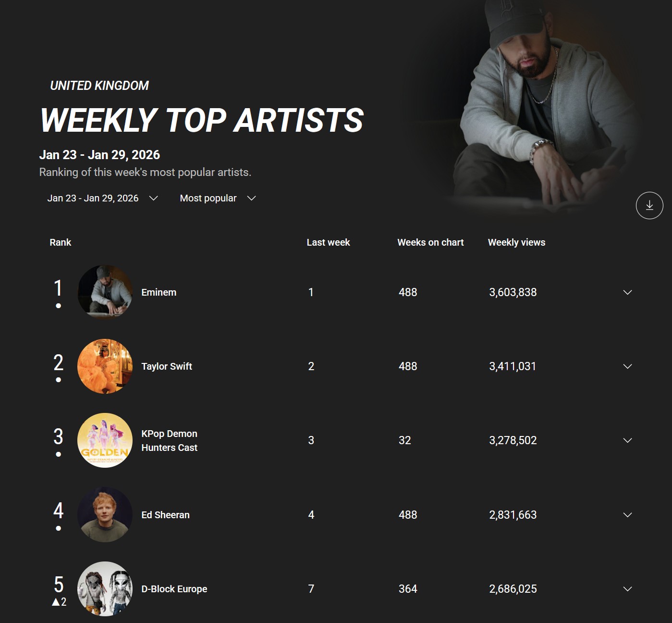Click Taylor Swift's artist thumbnail
Viewport: 672px width, 623px height.
pos(105,366)
